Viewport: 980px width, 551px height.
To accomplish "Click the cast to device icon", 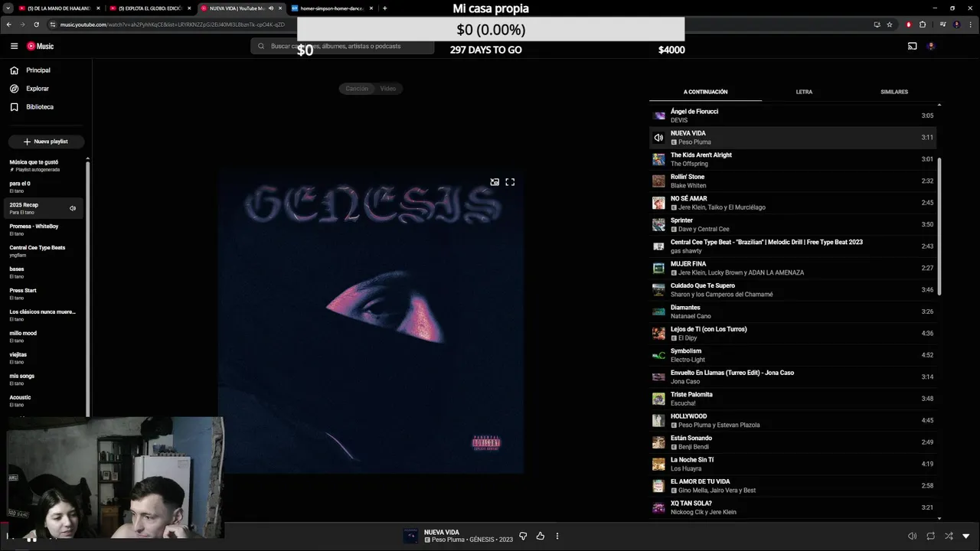I will [912, 46].
